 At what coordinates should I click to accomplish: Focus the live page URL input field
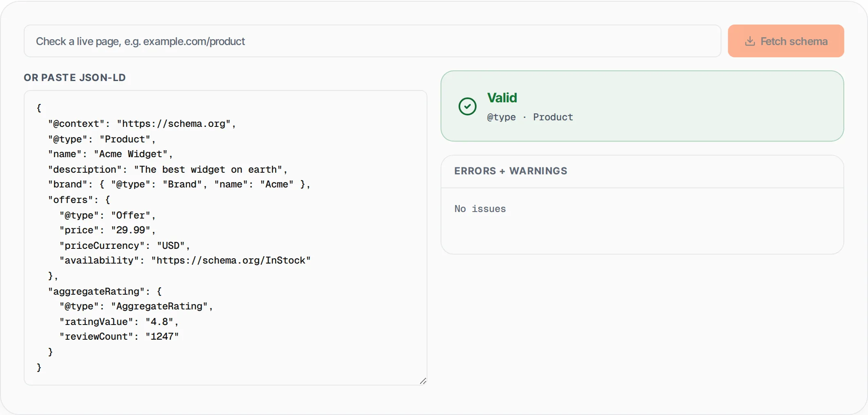(372, 41)
